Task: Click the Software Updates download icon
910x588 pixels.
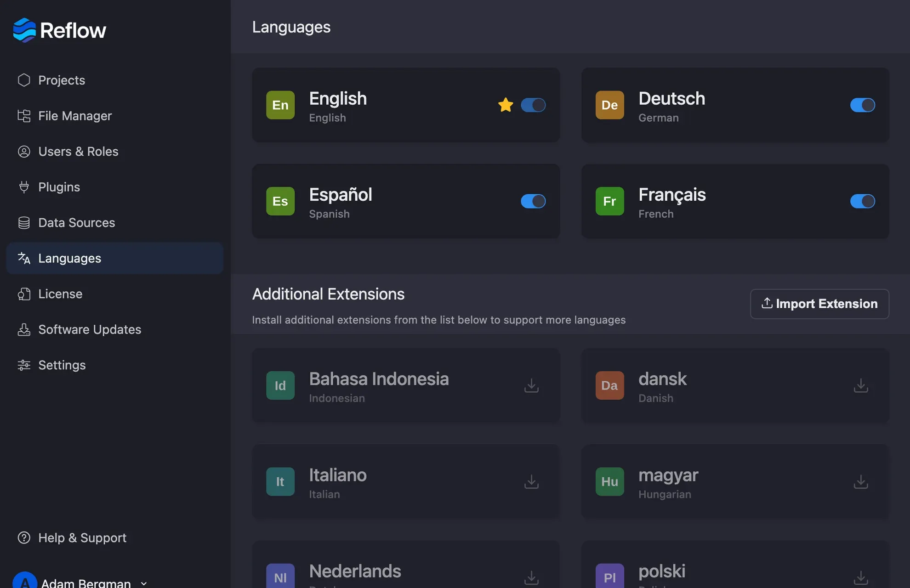Action: tap(24, 329)
